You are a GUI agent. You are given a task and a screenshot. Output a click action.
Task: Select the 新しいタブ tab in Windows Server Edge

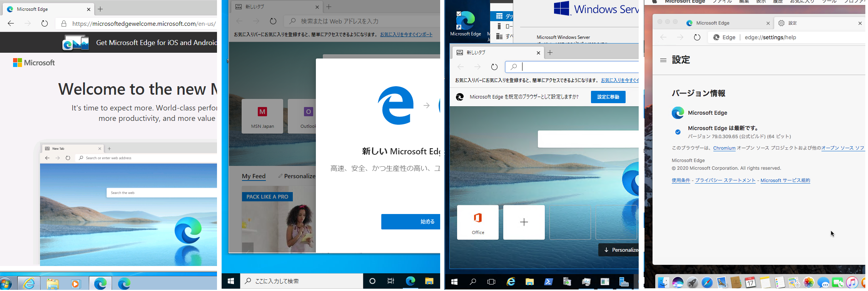coord(497,53)
